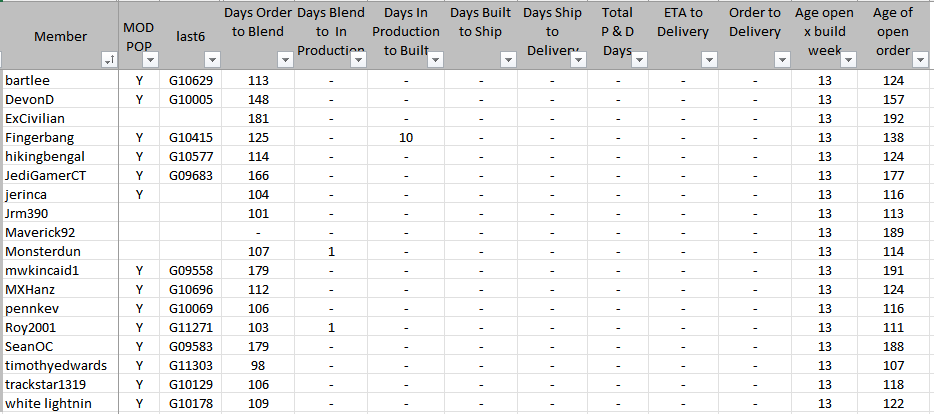Click Days Blend to In Production filter arrow

tap(357, 61)
